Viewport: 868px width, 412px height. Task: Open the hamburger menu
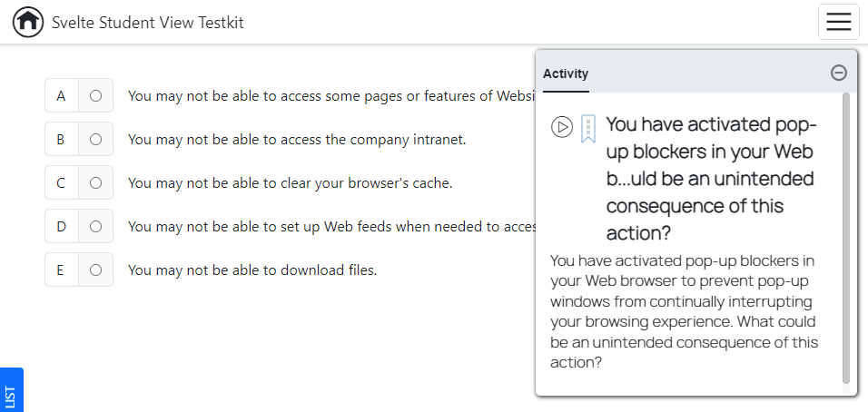pyautogui.click(x=838, y=22)
